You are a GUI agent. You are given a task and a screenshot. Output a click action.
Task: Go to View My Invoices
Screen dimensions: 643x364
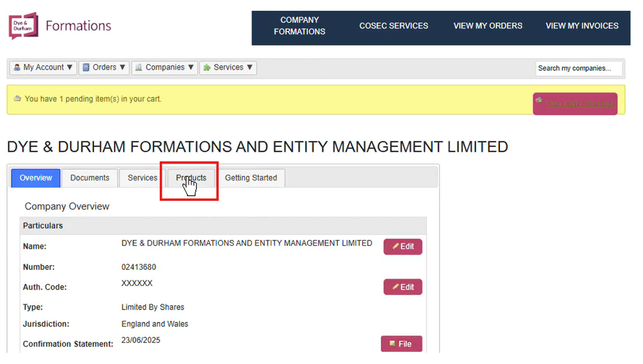point(582,26)
